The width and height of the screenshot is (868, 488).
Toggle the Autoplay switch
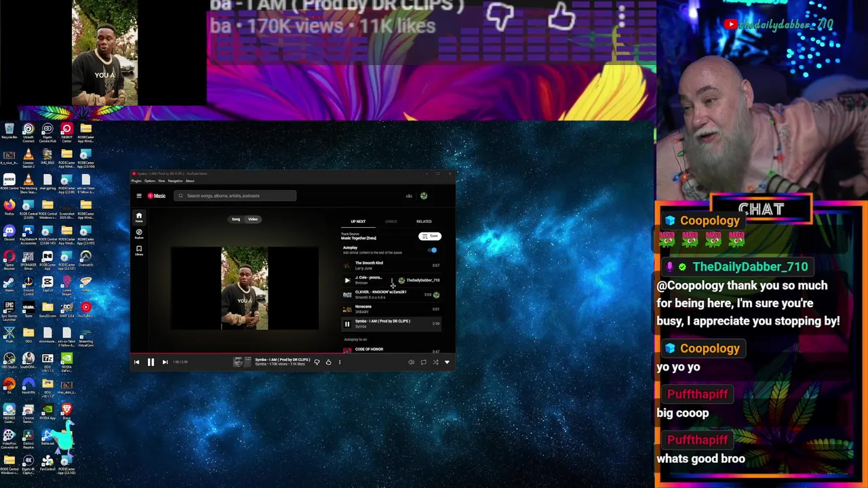(x=433, y=249)
